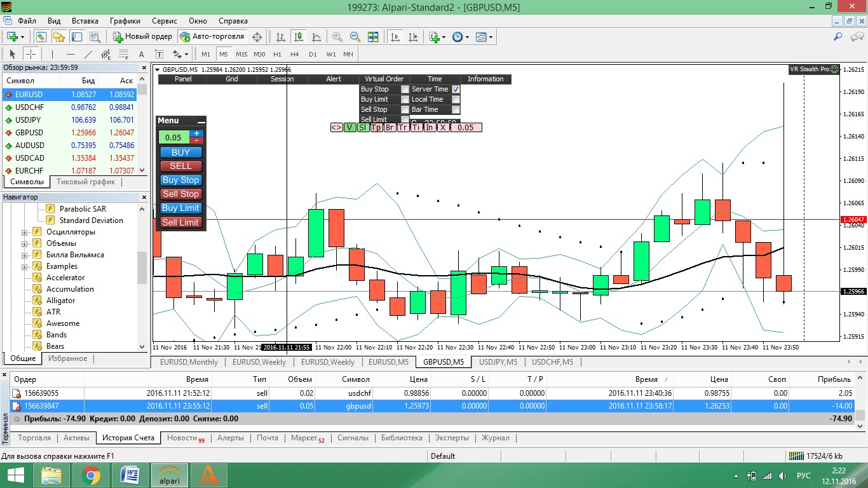Click the tile windows icon
The image size is (868, 488).
(x=373, y=37)
